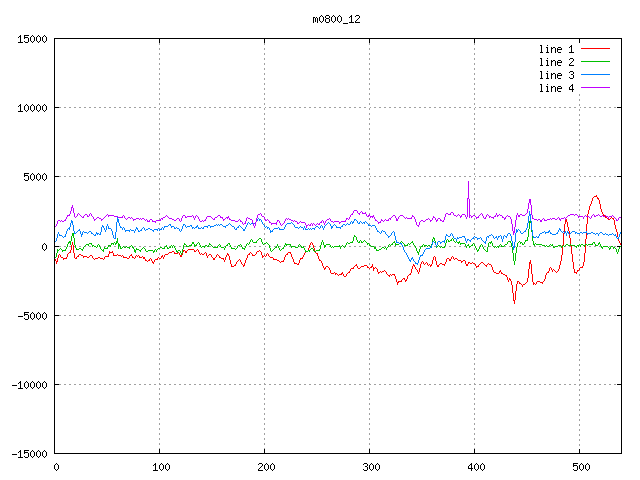Select the 'line 3' legend label

556,75
